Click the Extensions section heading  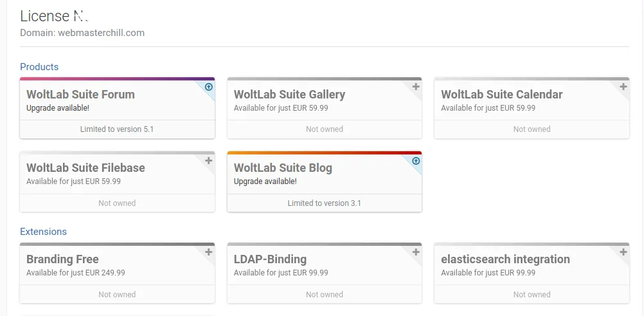pyautogui.click(x=43, y=232)
